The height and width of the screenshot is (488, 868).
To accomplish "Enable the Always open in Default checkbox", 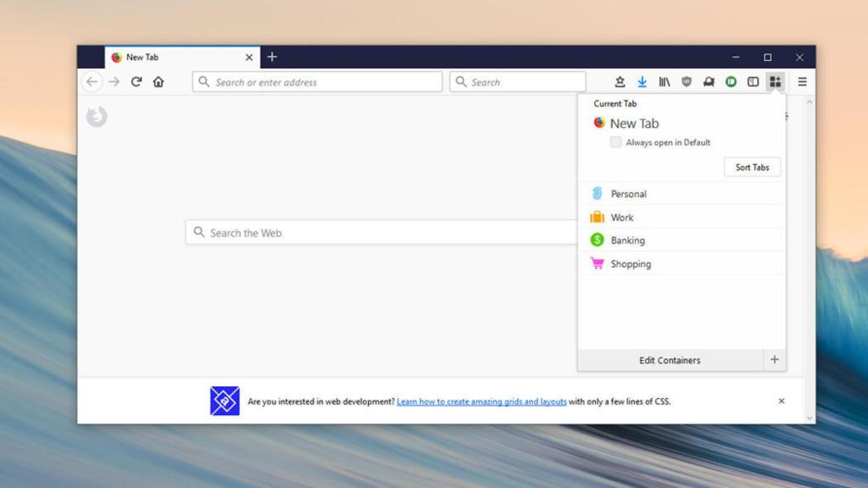I will pos(615,142).
